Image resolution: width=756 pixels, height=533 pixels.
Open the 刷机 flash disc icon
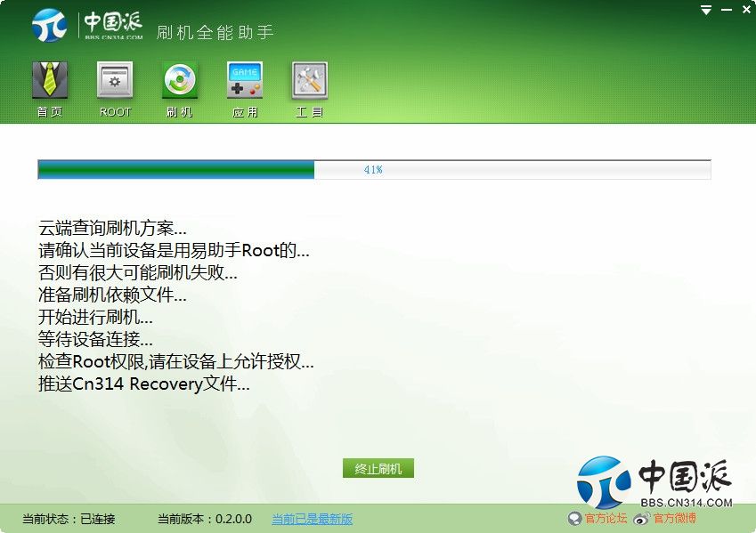[x=179, y=79]
